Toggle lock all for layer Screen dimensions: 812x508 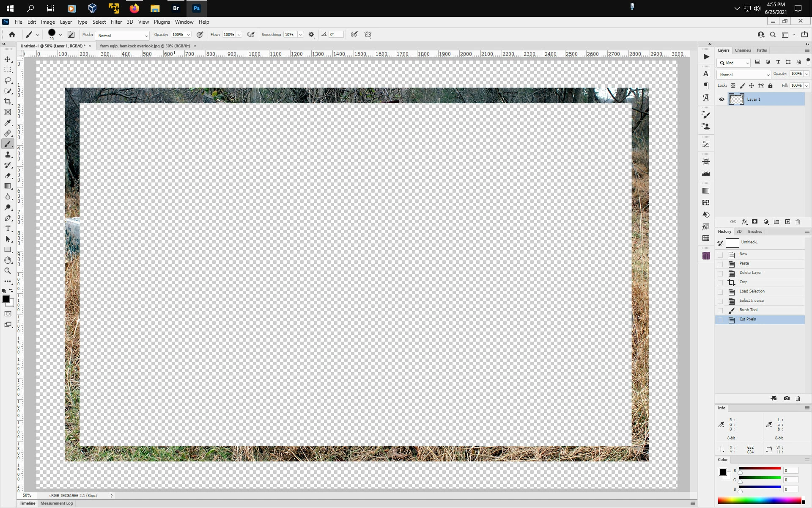click(770, 86)
